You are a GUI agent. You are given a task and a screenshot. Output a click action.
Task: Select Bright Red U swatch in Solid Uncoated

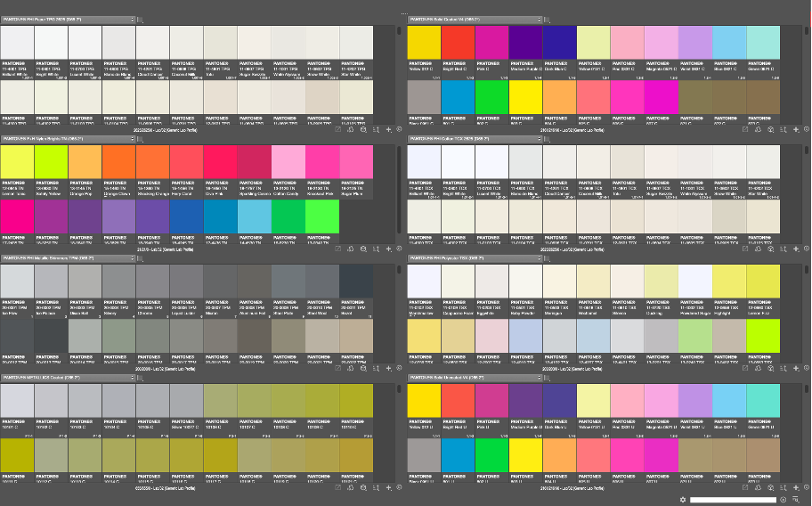[458, 401]
